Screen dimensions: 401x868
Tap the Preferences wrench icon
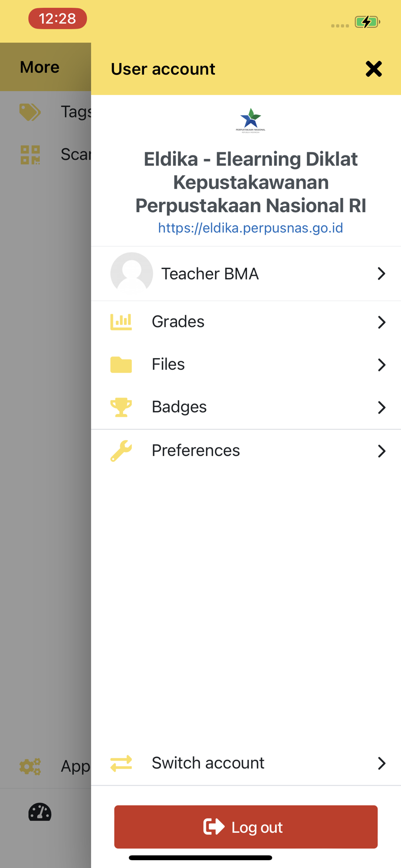pos(121,450)
